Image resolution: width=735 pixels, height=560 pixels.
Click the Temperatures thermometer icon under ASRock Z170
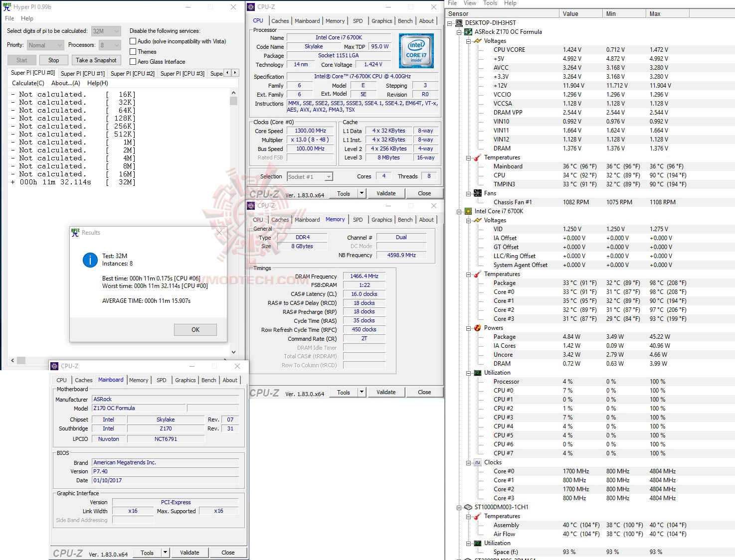(477, 157)
